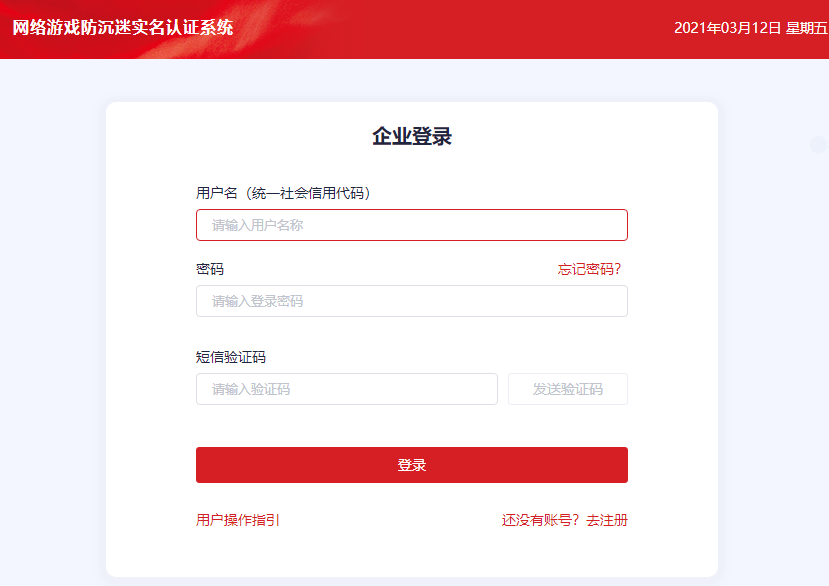
Task: Click the 密码 field label
Action: coord(210,269)
